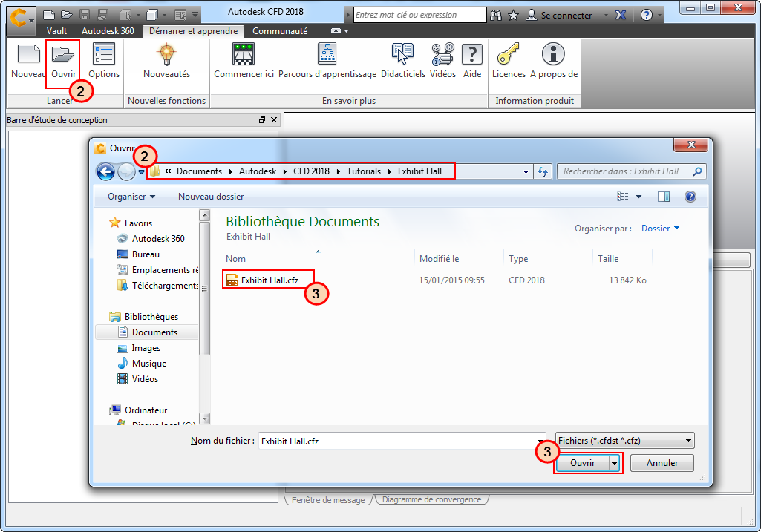The image size is (761, 532).
Task: Select the Exhibit Hall.cfz file
Action: [270, 280]
